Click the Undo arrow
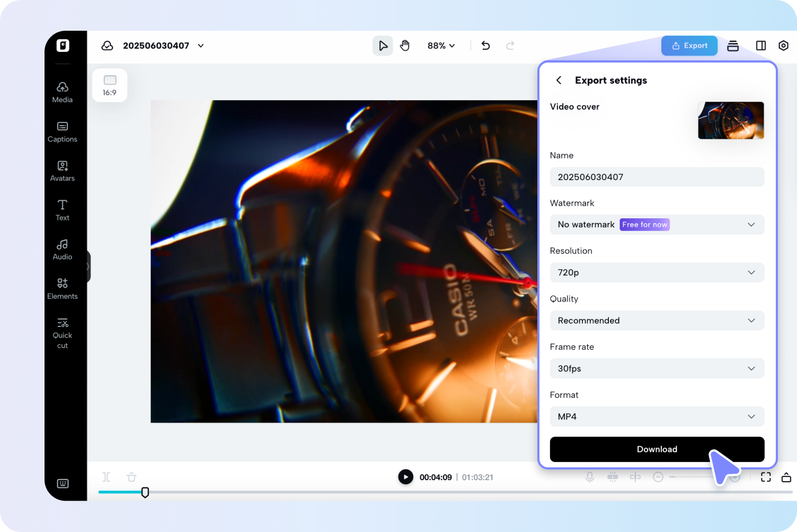The image size is (797, 532). pyautogui.click(x=485, y=46)
